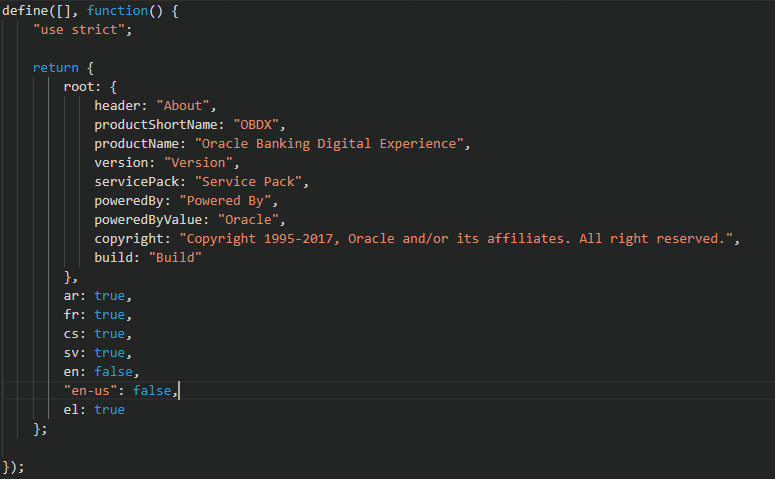Click the true value after cs
775x479 pixels.
pyautogui.click(x=110, y=334)
